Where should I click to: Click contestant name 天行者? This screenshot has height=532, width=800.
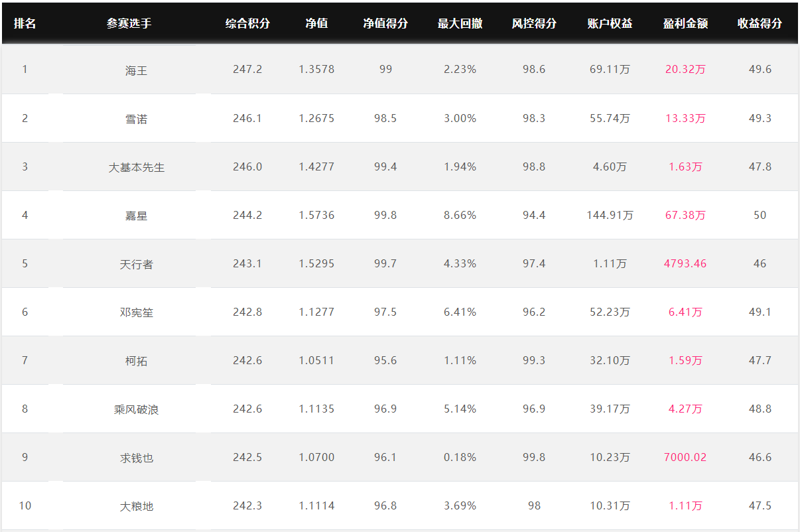coord(136,264)
